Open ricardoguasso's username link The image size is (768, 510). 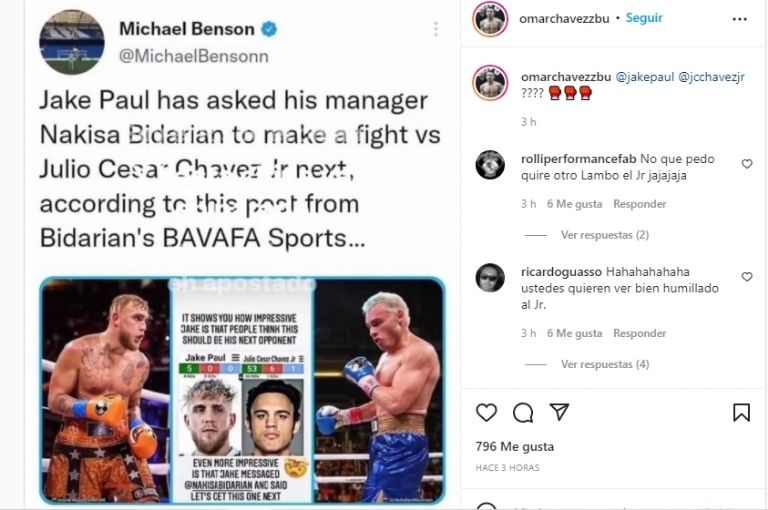pos(561,271)
